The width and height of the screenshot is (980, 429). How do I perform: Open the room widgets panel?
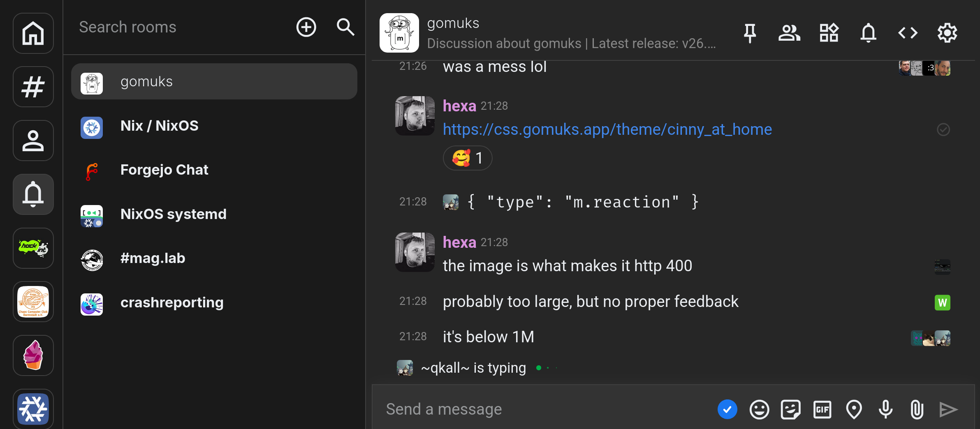829,33
